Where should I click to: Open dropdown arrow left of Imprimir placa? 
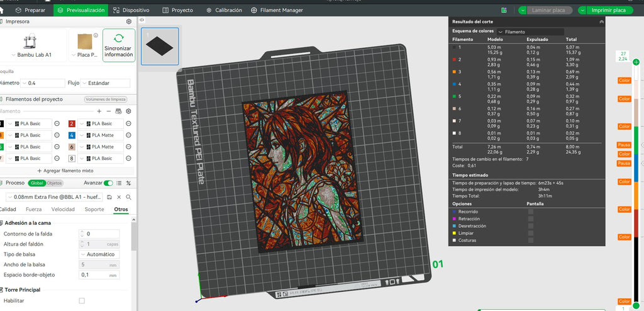[582, 10]
